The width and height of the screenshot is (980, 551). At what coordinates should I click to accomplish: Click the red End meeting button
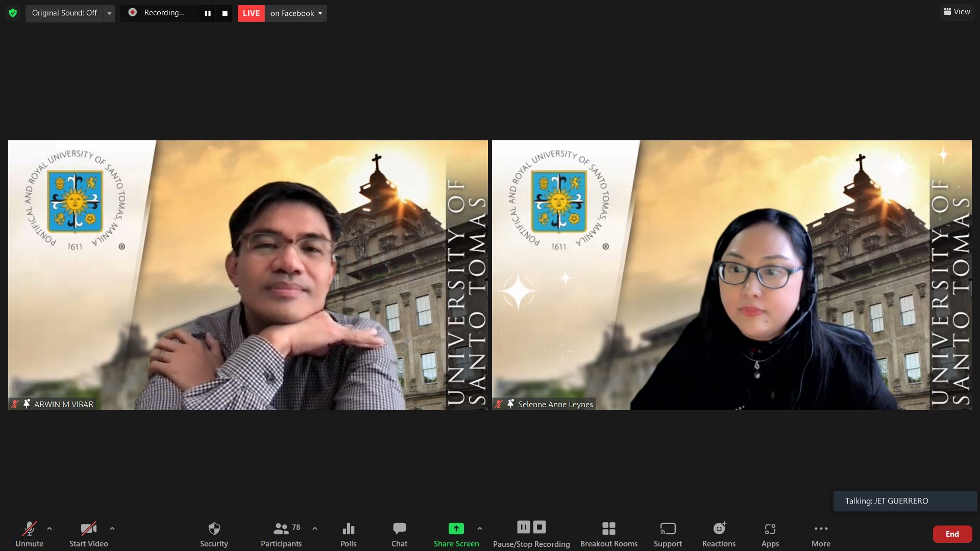[x=952, y=534]
